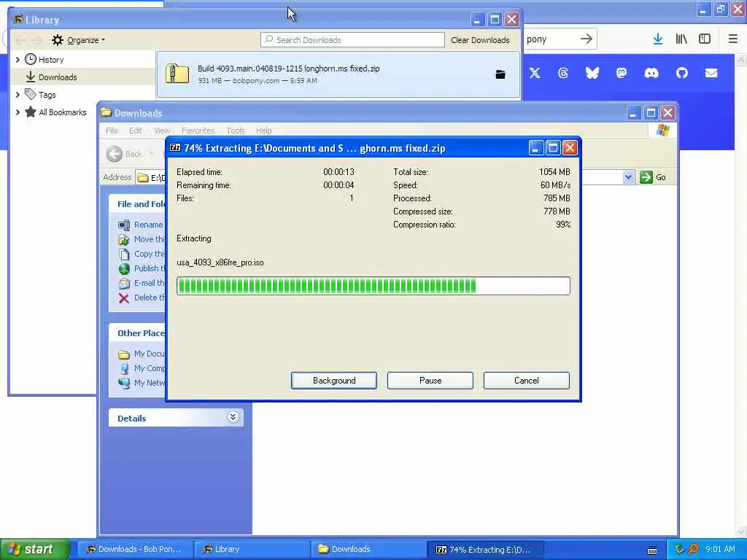Open Edit menu in Downloads window
The width and height of the screenshot is (747, 560).
(x=135, y=131)
